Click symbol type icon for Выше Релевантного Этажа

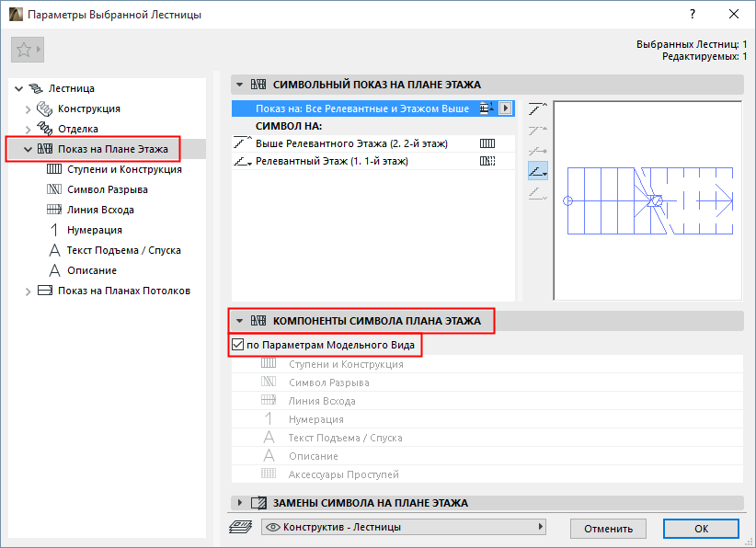point(487,143)
